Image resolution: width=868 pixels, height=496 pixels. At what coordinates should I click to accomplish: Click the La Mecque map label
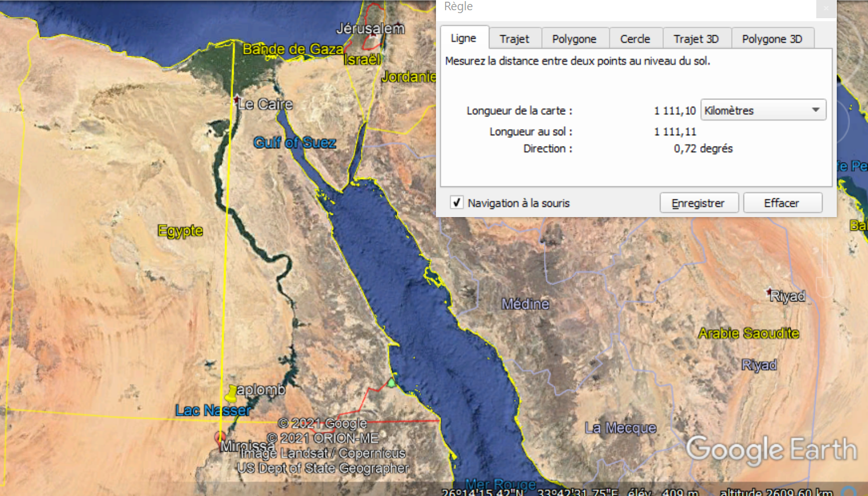pos(620,428)
